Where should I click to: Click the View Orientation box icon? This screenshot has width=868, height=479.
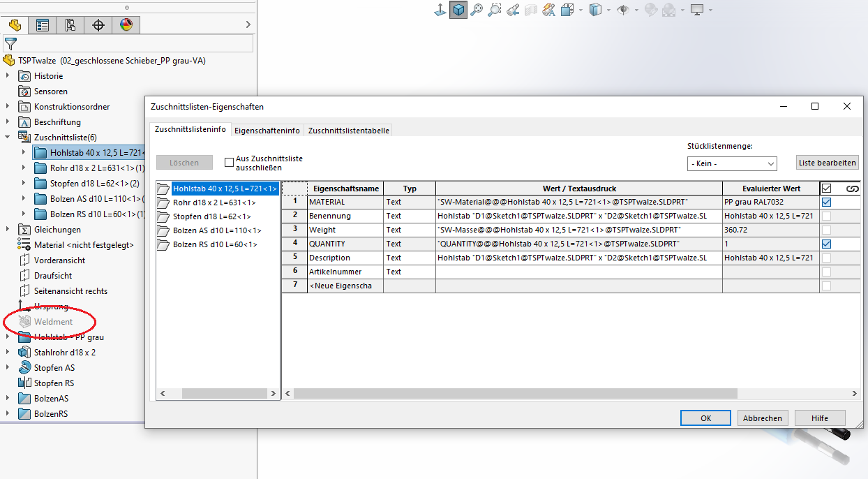coord(567,10)
